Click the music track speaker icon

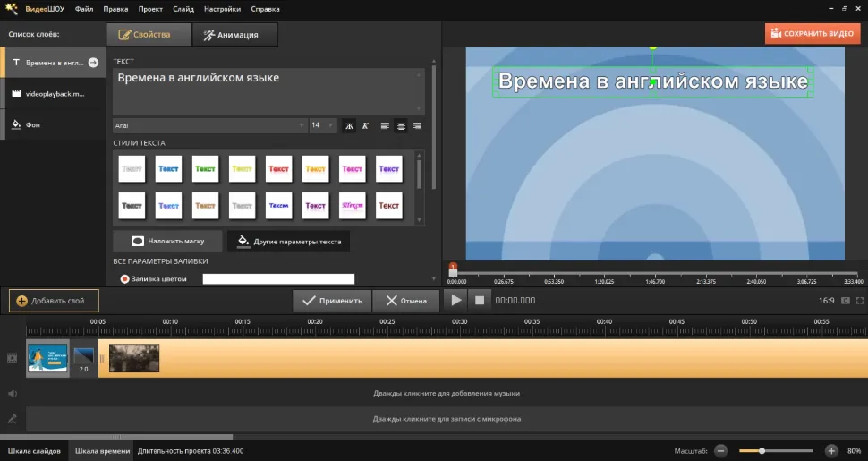tap(13, 393)
